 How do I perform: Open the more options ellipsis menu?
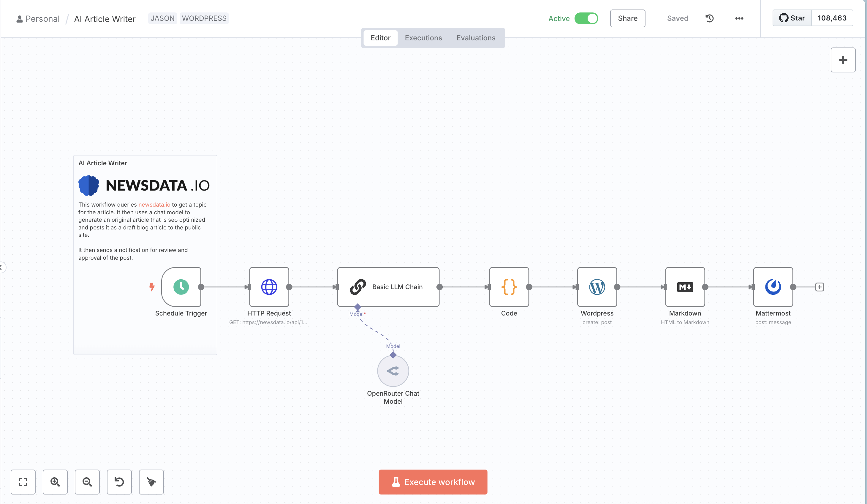(738, 18)
